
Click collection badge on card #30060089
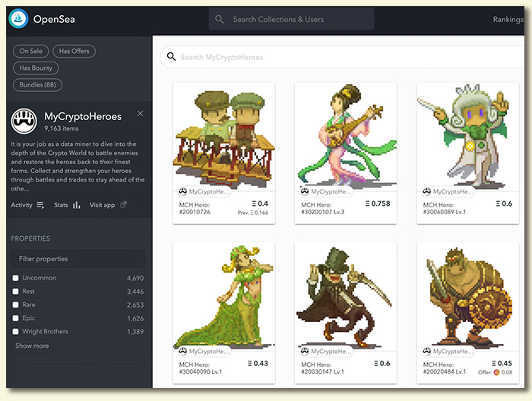448,191
